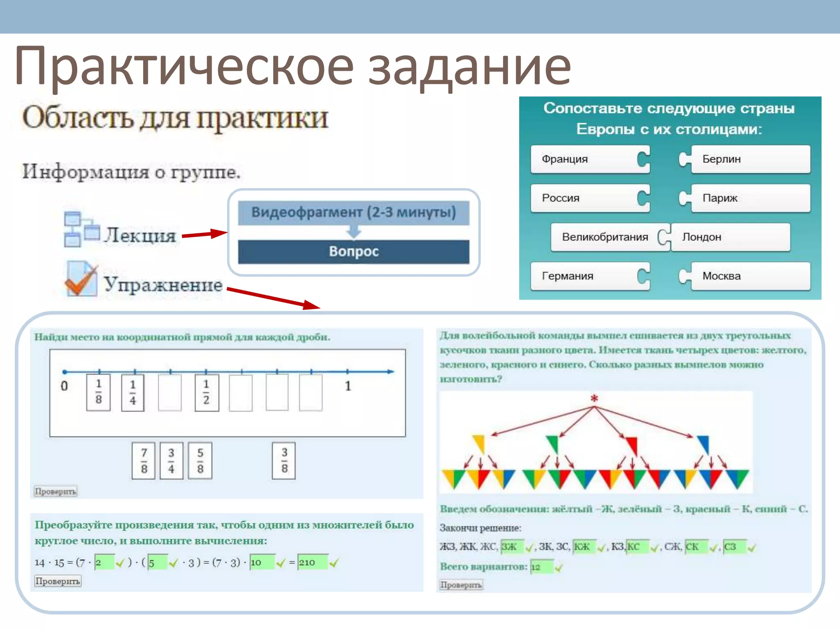840x630 pixels.
Task: Select the Париж puzzle piece
Action: click(x=744, y=198)
